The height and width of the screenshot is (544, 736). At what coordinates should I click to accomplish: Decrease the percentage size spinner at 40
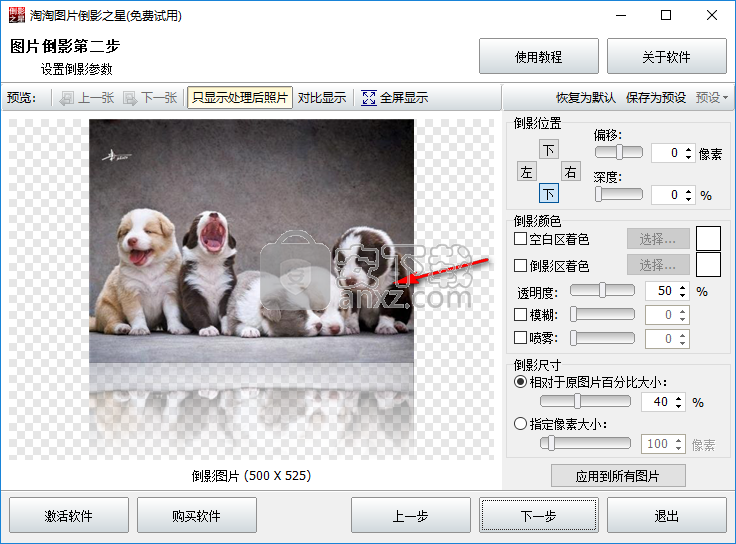(x=679, y=406)
